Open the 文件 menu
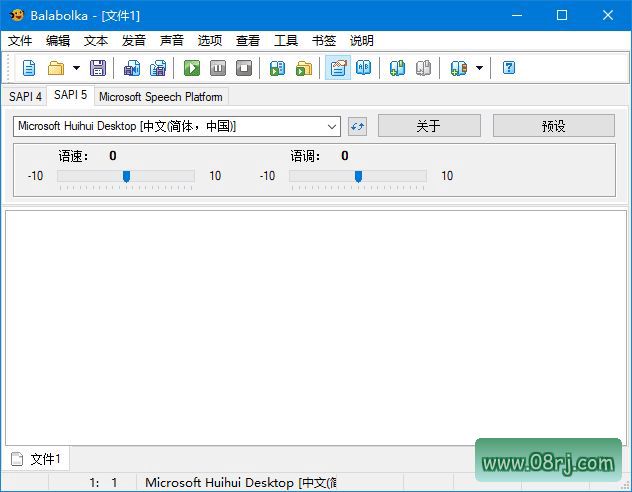 (x=20, y=41)
